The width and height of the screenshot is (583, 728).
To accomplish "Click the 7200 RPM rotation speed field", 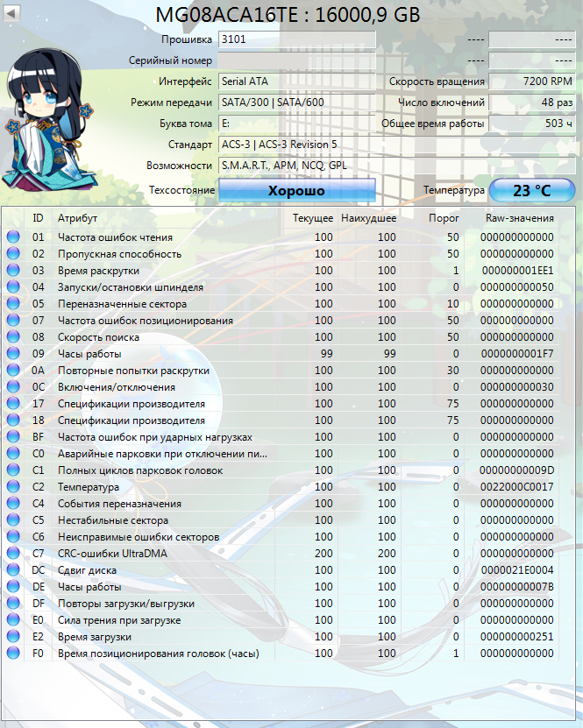I will 532,81.
